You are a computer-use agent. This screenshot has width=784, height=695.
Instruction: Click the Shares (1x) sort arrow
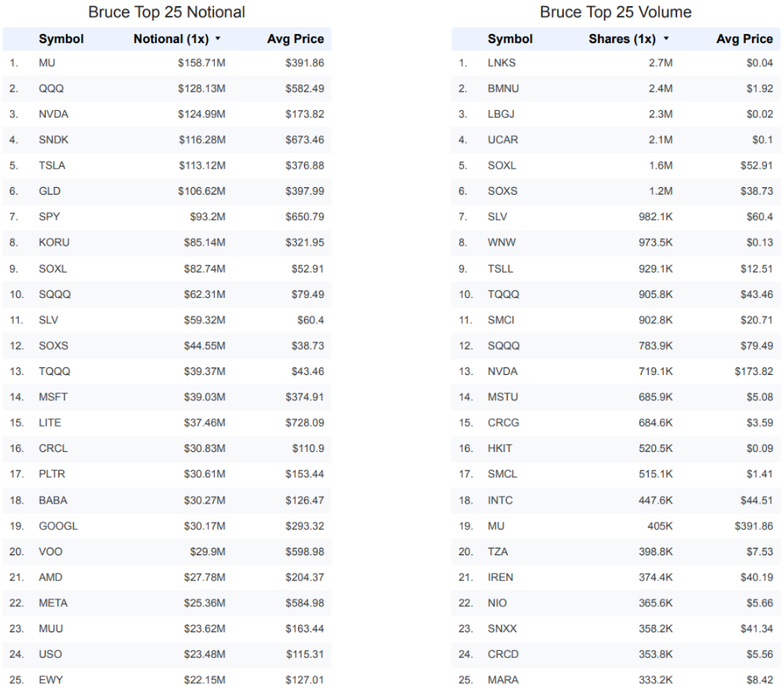(666, 38)
